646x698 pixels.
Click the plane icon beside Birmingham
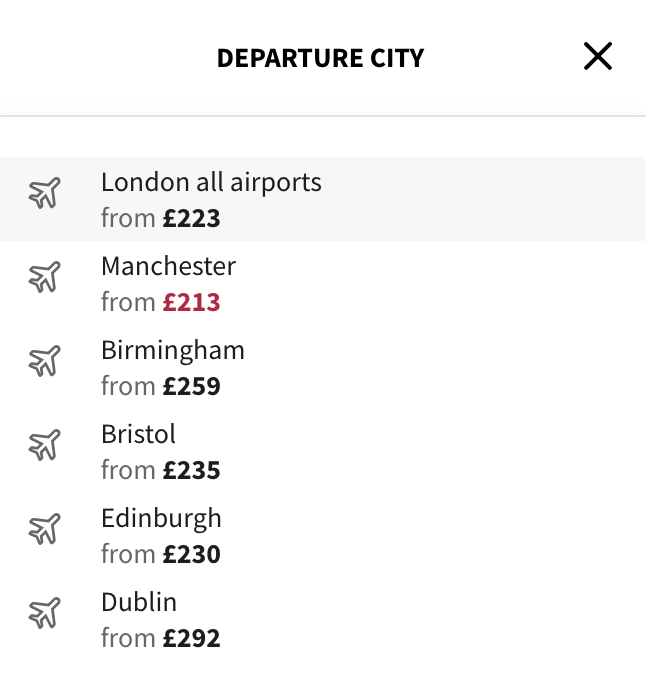coord(45,361)
